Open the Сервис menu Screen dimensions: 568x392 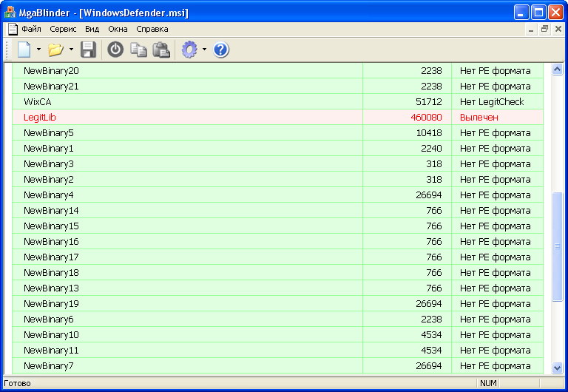pos(64,30)
